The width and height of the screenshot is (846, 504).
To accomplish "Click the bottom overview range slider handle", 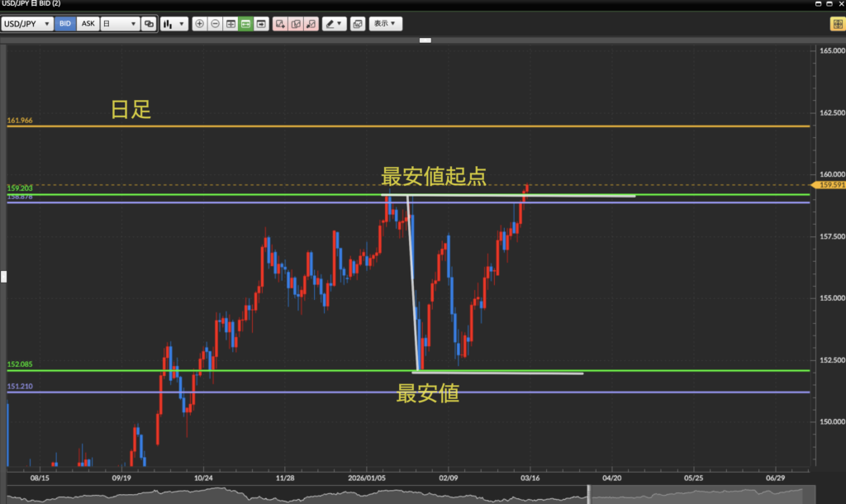I will [x=589, y=494].
